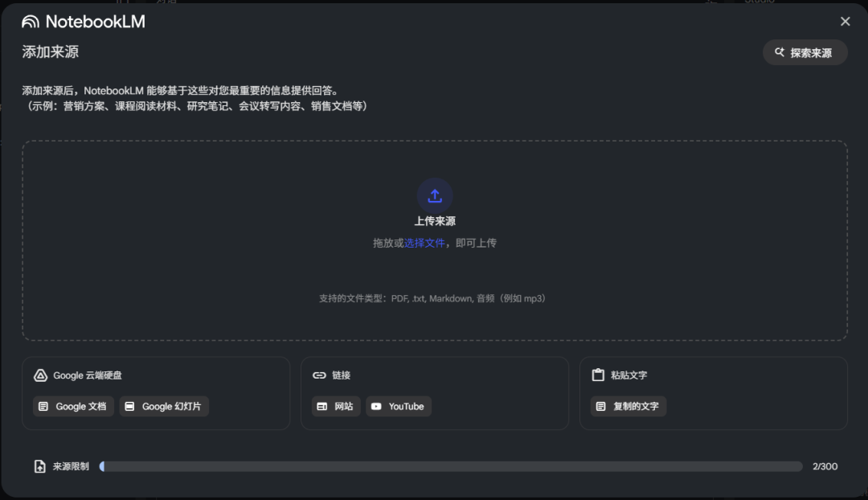Choose 复制的文字 option
This screenshot has height=500, width=868.
tap(628, 407)
